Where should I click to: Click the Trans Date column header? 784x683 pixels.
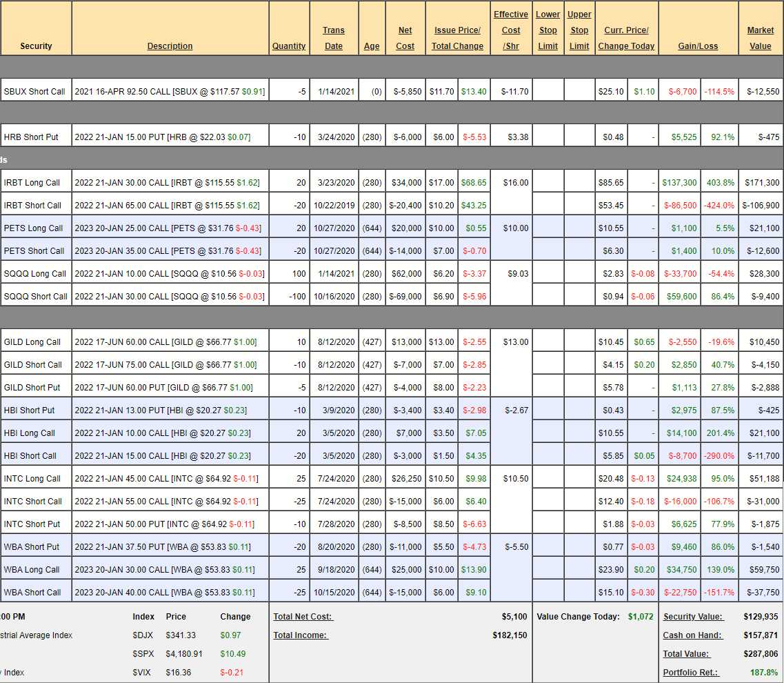[x=334, y=38]
